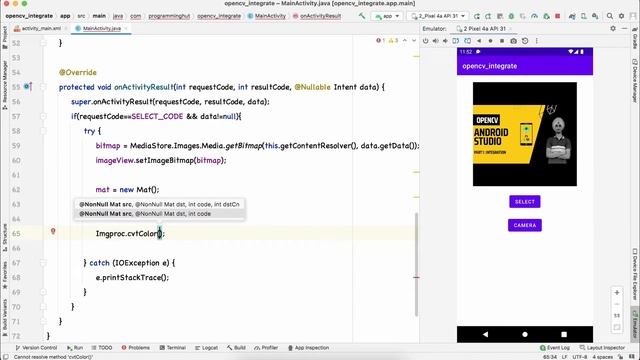
Task: Click the emulator Rotate Left icon
Action: [456, 41]
